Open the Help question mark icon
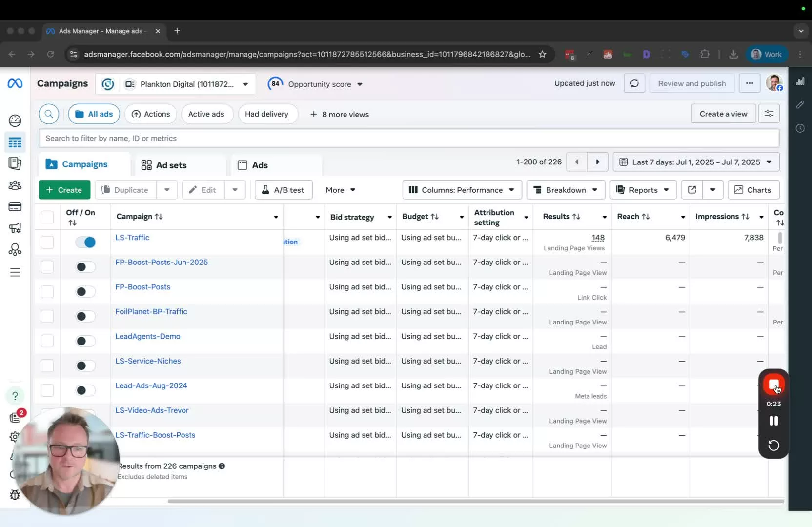Image resolution: width=812 pixels, height=527 pixels. pos(15,396)
